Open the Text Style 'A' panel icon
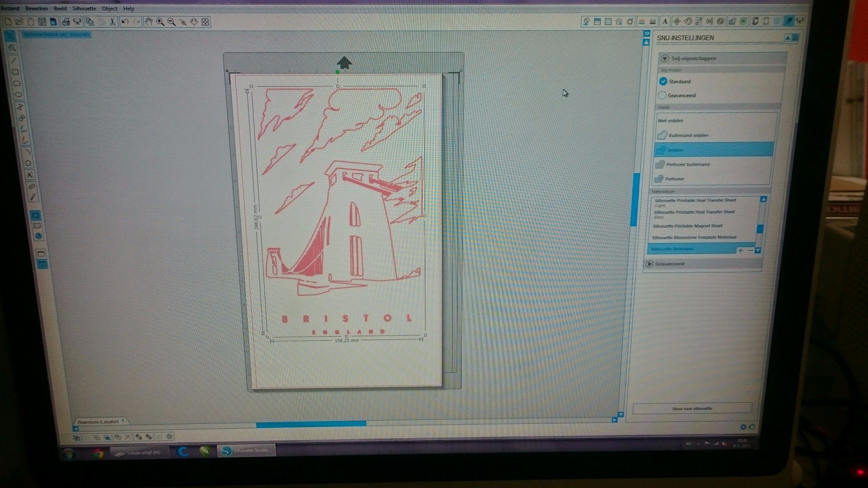This screenshot has width=868, height=488. [665, 21]
